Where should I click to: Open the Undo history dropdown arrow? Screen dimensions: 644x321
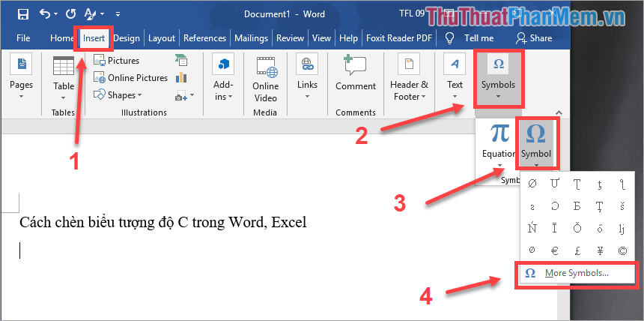(55, 14)
